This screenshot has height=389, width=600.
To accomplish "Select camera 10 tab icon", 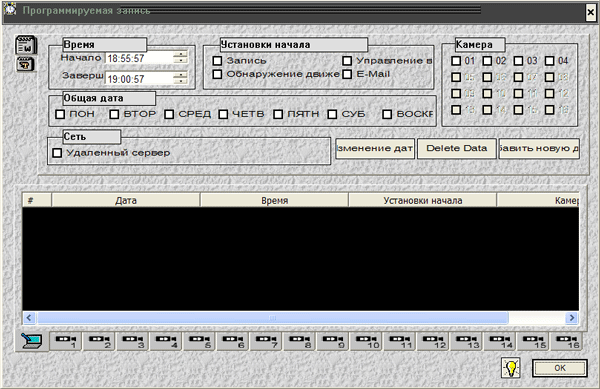I will 366,341.
